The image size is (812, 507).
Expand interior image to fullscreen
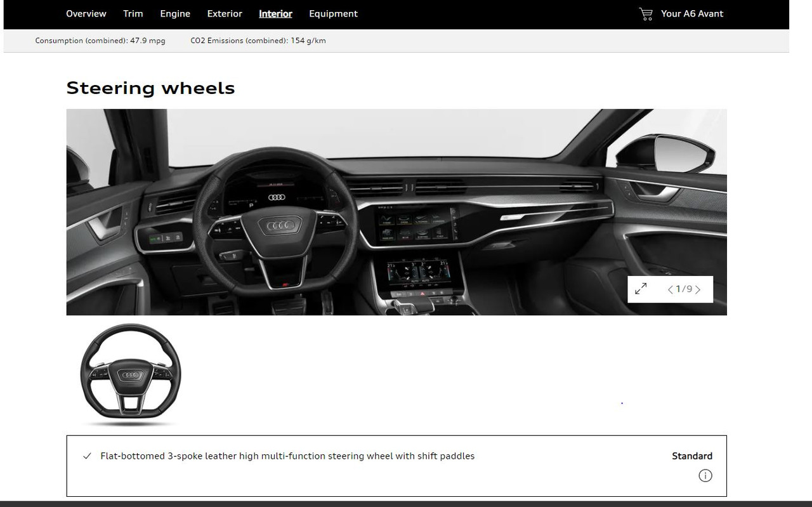tap(641, 289)
